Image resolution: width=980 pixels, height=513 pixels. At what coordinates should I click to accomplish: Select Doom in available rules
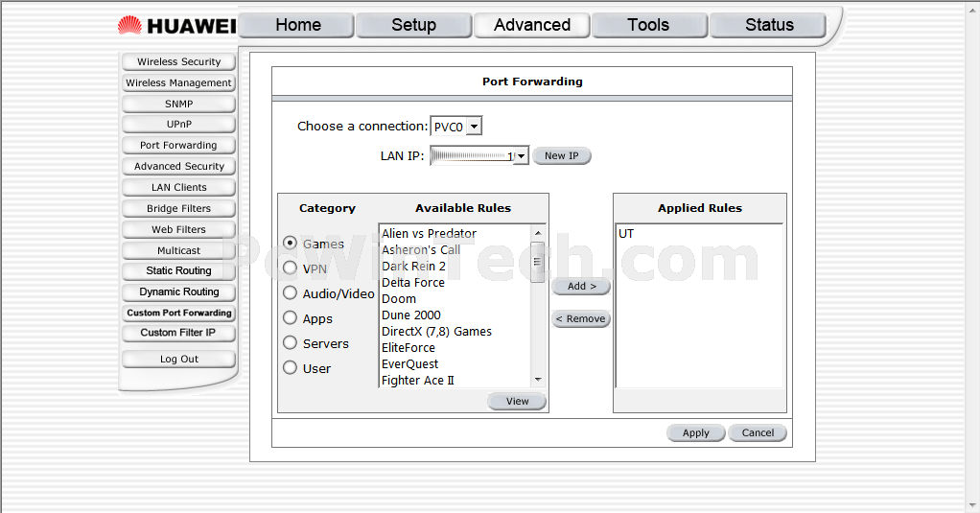click(x=455, y=298)
